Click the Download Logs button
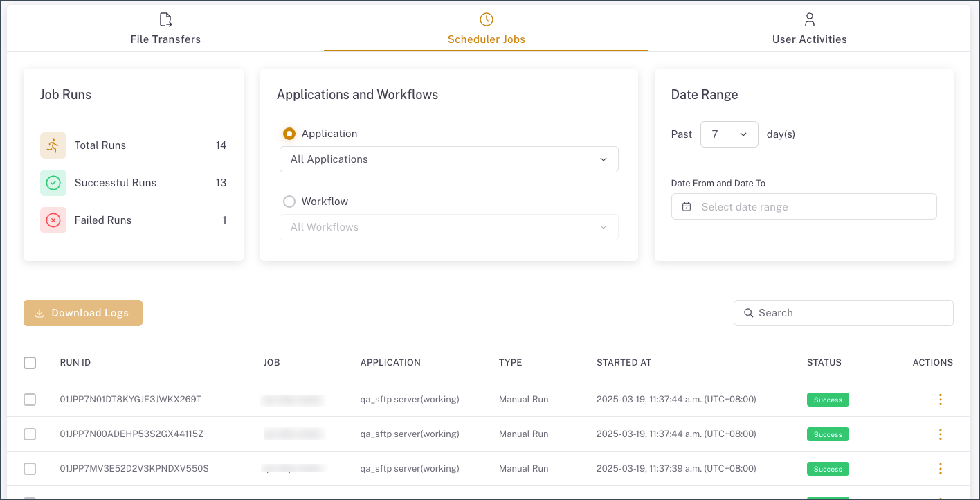 point(83,313)
